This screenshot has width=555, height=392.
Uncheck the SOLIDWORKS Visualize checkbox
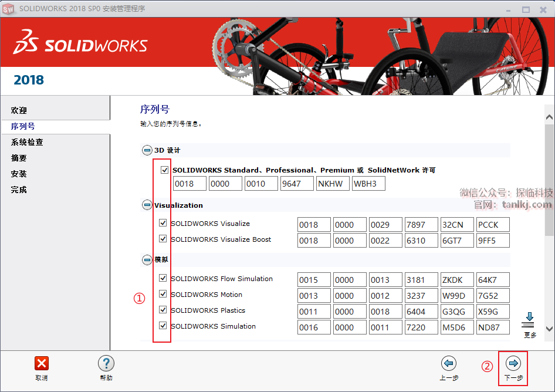(163, 223)
